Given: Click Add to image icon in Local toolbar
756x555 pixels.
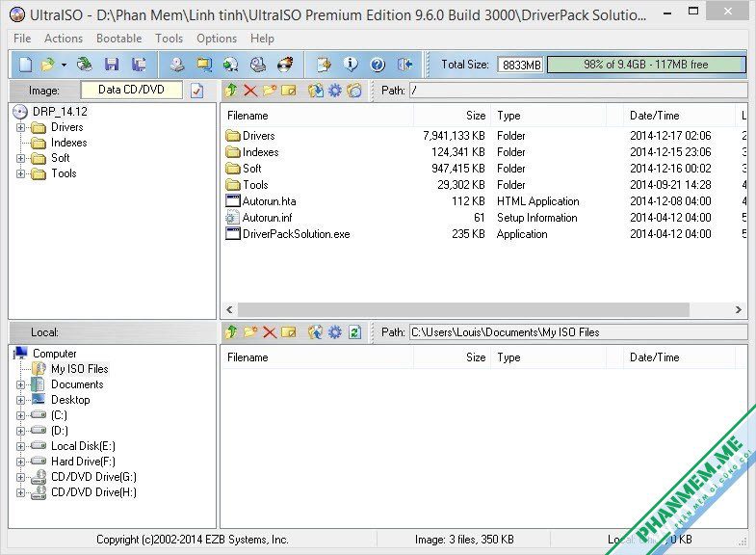Looking at the screenshot, I should [x=315, y=332].
